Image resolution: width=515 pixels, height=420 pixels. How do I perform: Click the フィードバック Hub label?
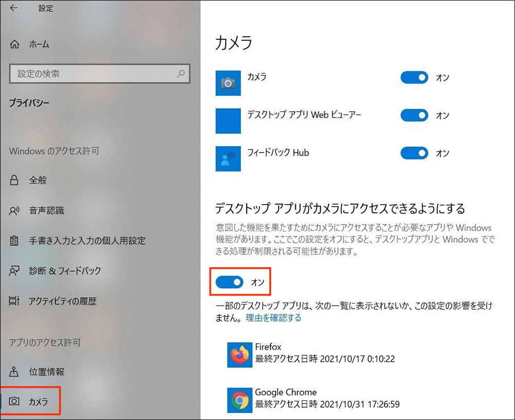[x=278, y=153]
